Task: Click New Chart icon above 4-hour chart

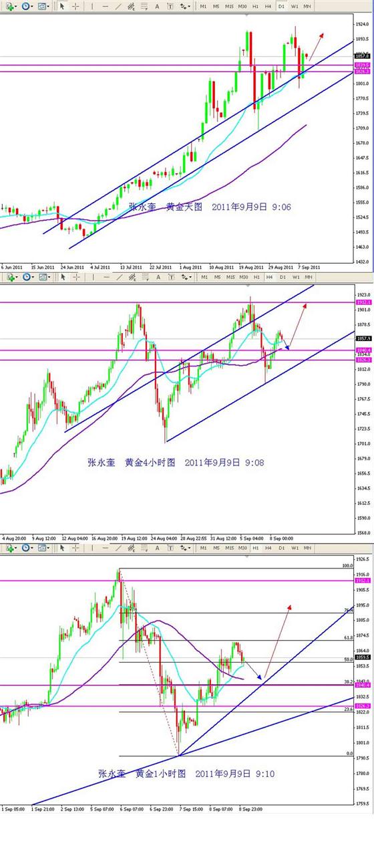Action: [11, 277]
